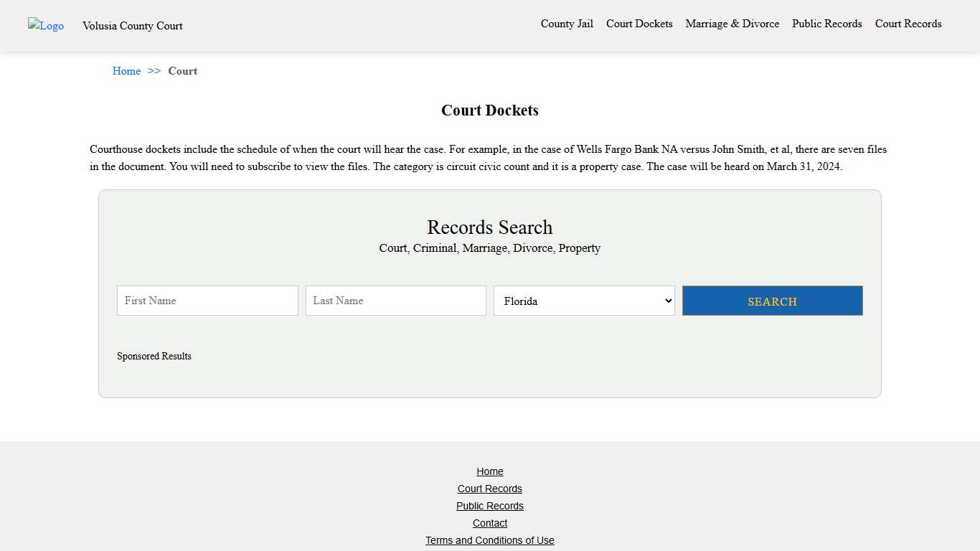Image resolution: width=980 pixels, height=551 pixels.
Task: Open the Contact page
Action: pos(490,523)
